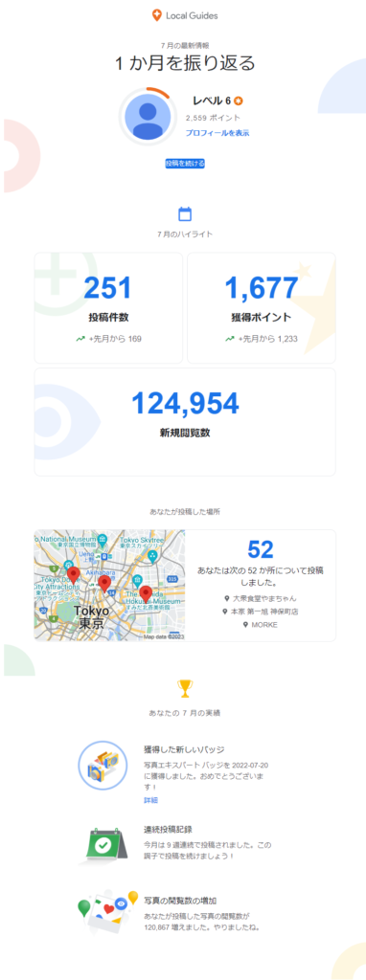366x980 pixels.
Task: Click the レベル 6 star badge icon
Action: coord(239,101)
